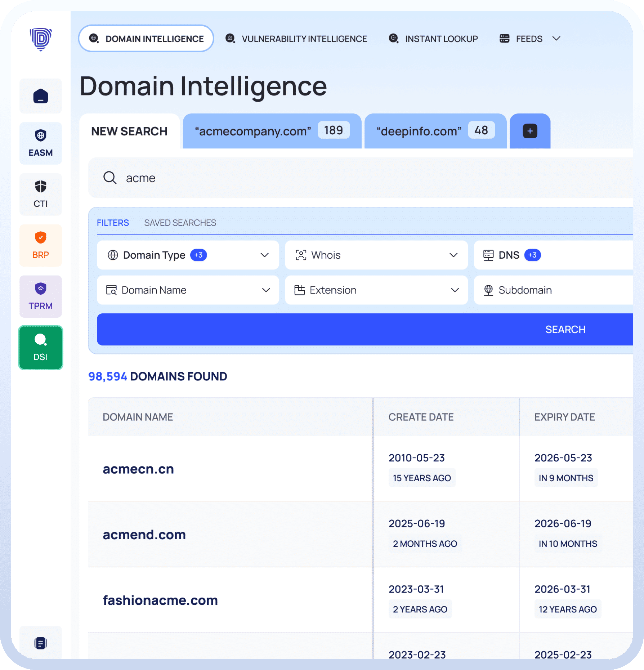Add a new search tab with plus icon

[x=530, y=131]
